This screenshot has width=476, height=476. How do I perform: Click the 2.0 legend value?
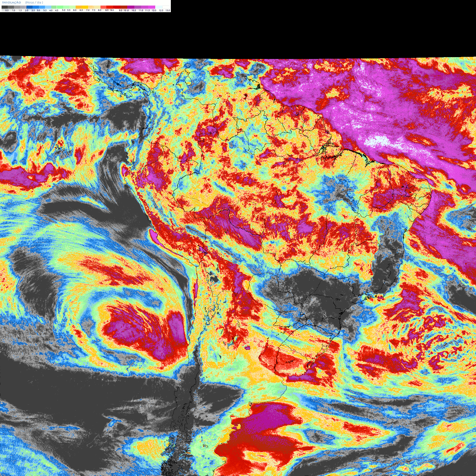[26, 10]
